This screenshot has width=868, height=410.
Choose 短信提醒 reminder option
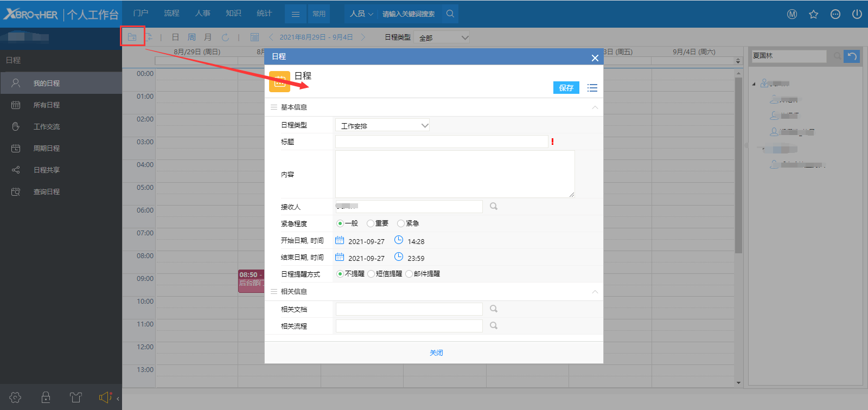(x=372, y=274)
